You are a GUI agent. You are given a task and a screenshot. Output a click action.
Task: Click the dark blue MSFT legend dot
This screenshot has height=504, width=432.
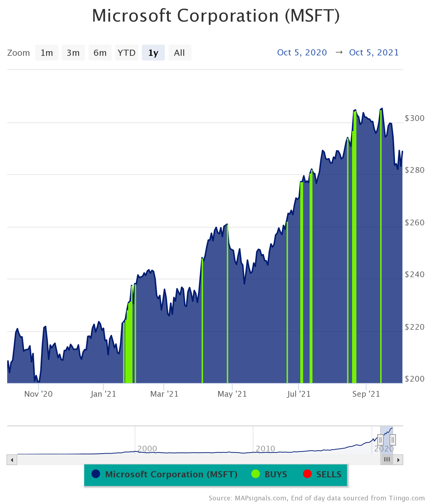click(x=96, y=474)
